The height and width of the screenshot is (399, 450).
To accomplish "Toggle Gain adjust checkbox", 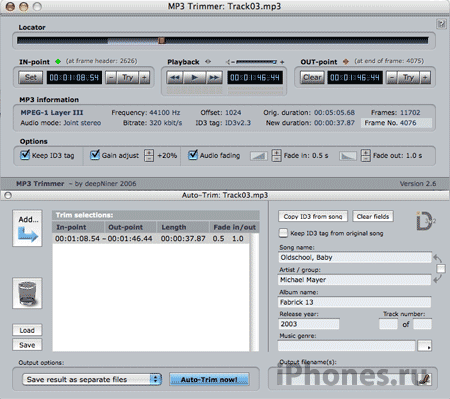I will tap(95, 155).
